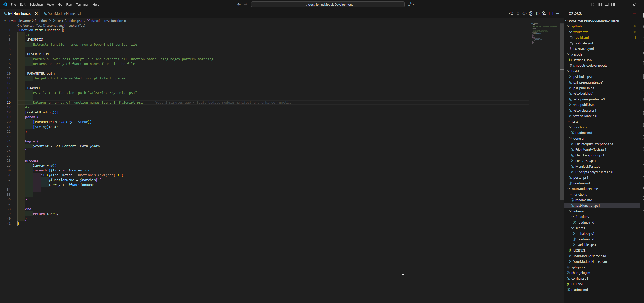Collapse the general folder

pyautogui.click(x=571, y=138)
